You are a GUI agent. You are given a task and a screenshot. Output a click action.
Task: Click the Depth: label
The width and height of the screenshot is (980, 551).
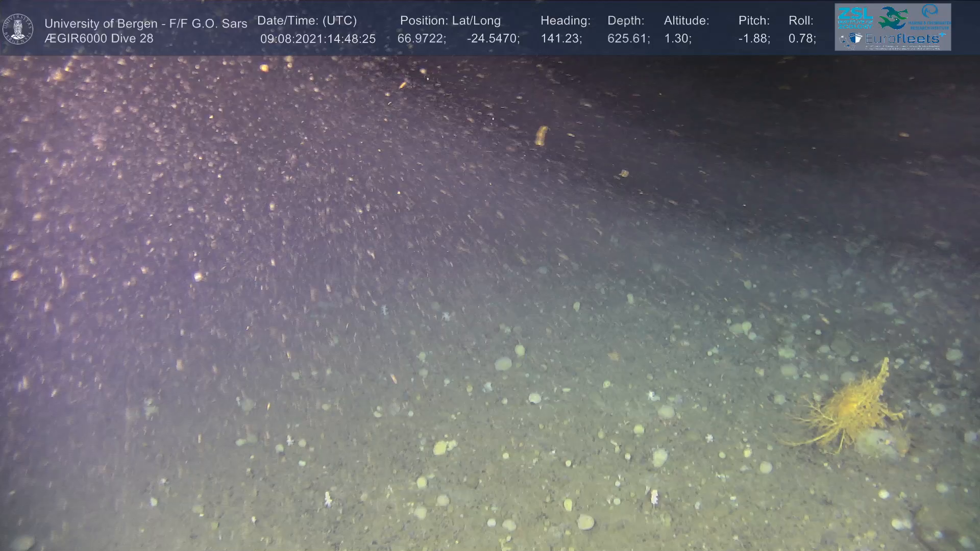click(626, 21)
